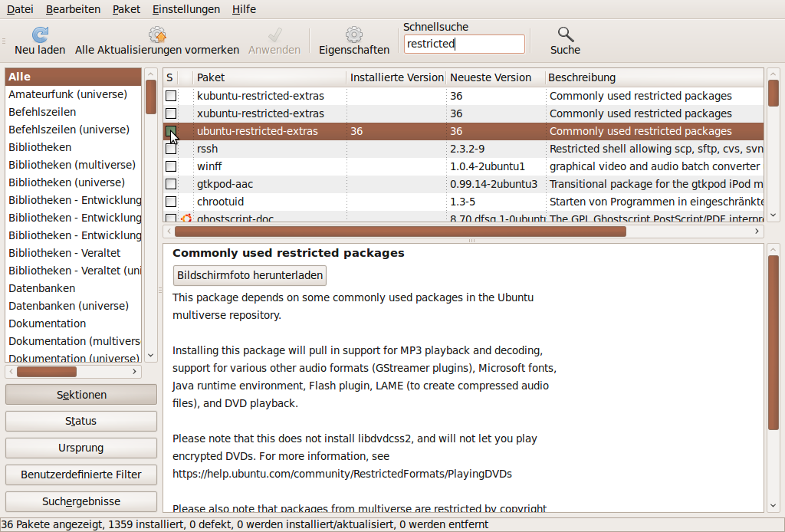Select Datenbanken (universe) section
This screenshot has height=532, width=785.
74,306
